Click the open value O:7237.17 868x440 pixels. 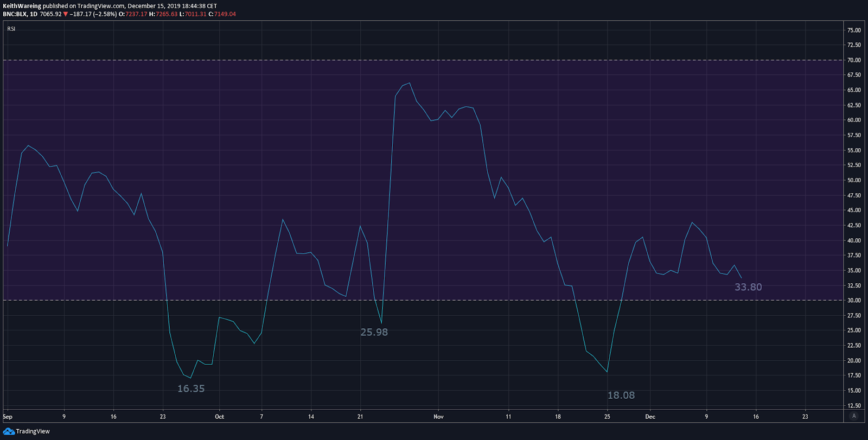point(133,14)
